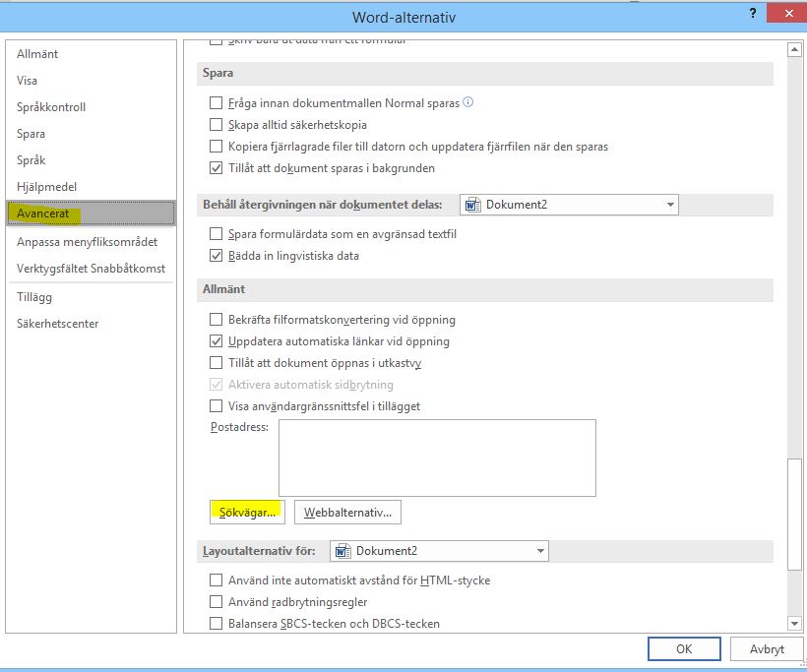Click the Sökvägar... button
The width and height of the screenshot is (807, 672).
(248, 513)
